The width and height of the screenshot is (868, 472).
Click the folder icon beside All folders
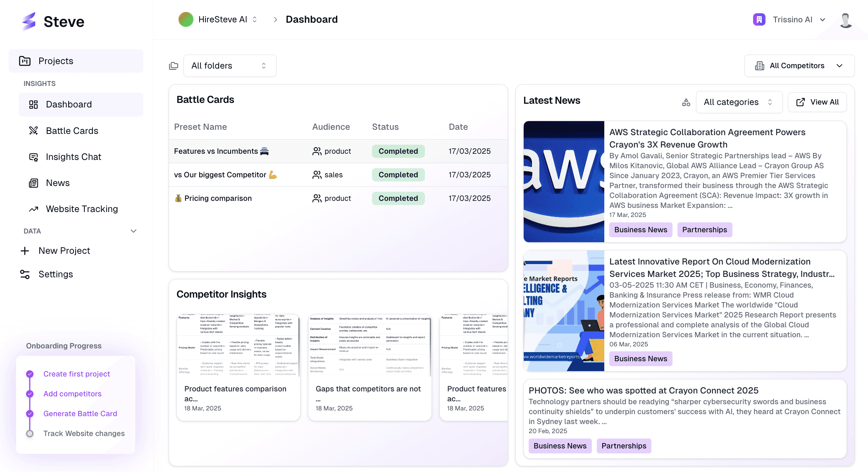pyautogui.click(x=174, y=65)
